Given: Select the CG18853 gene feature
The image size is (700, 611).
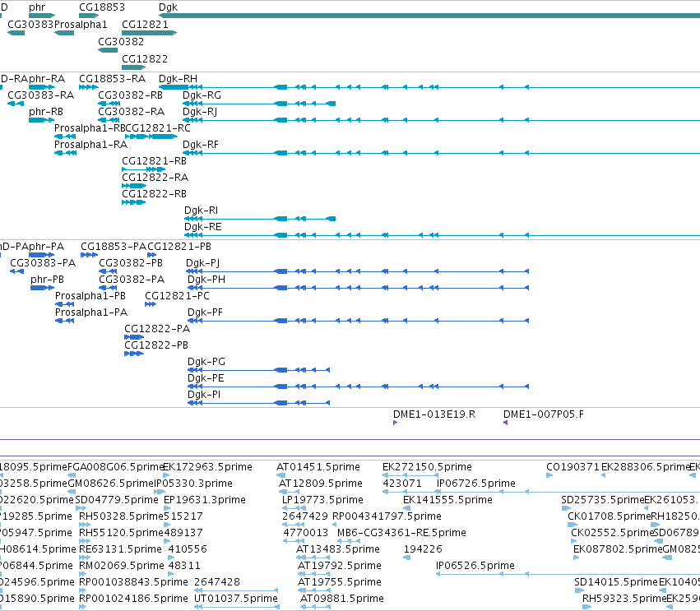Looking at the screenshot, I should [89, 16].
